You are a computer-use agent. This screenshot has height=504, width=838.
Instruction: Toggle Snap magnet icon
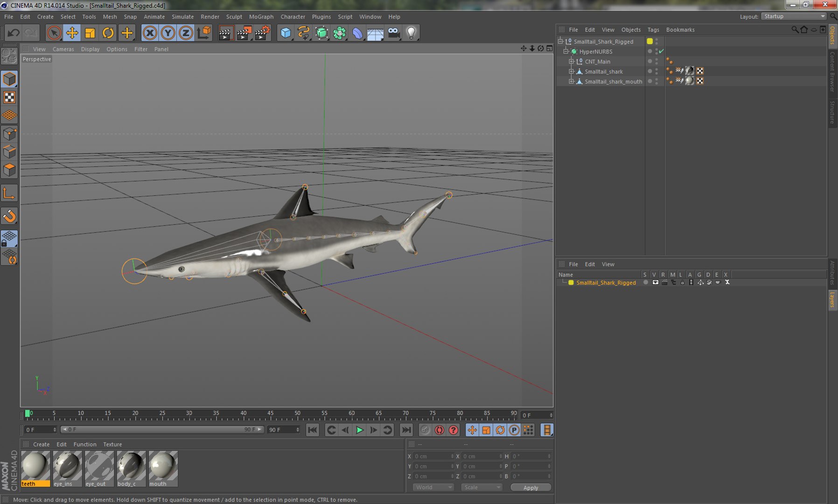point(9,216)
